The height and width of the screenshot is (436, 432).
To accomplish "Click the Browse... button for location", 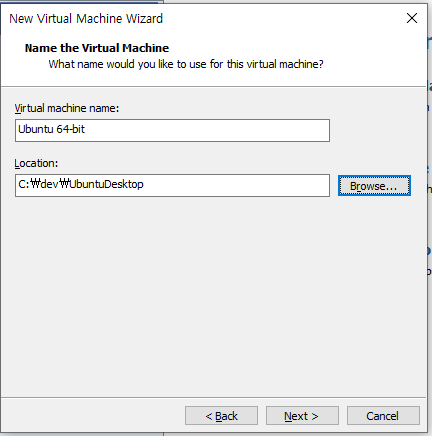I will [374, 186].
